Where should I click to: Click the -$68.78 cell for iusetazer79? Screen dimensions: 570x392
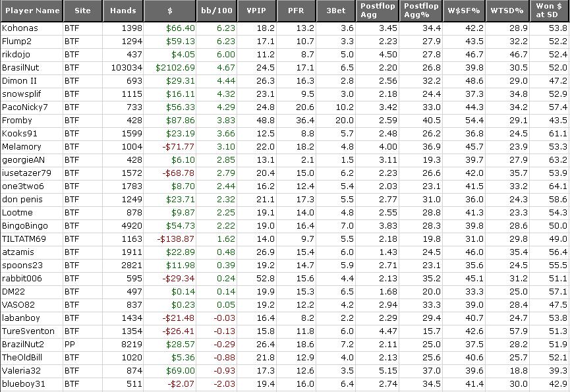tap(178, 173)
